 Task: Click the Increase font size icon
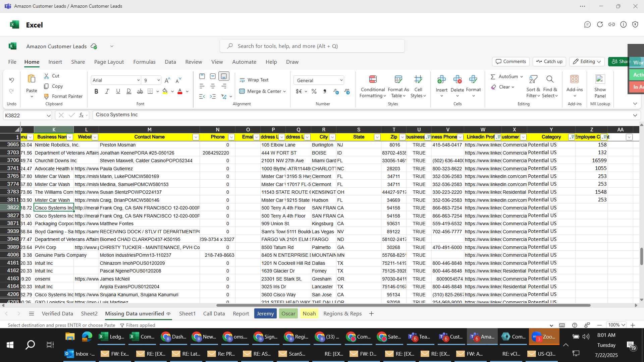168,80
